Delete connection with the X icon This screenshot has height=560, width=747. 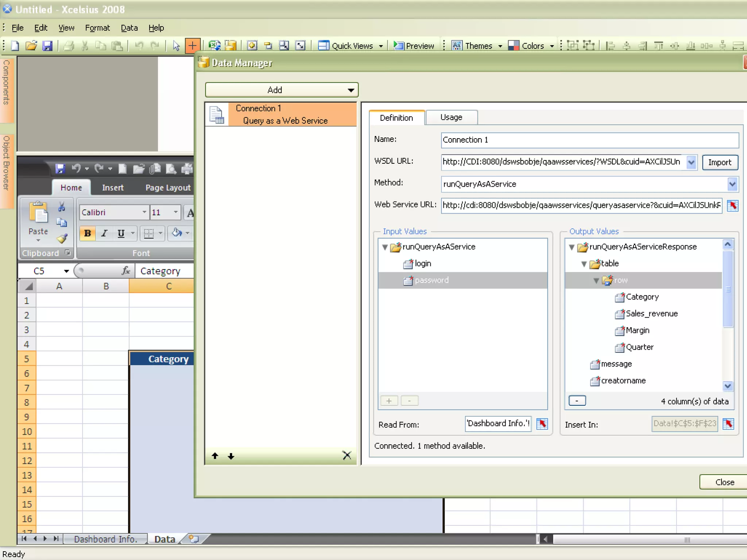click(347, 455)
